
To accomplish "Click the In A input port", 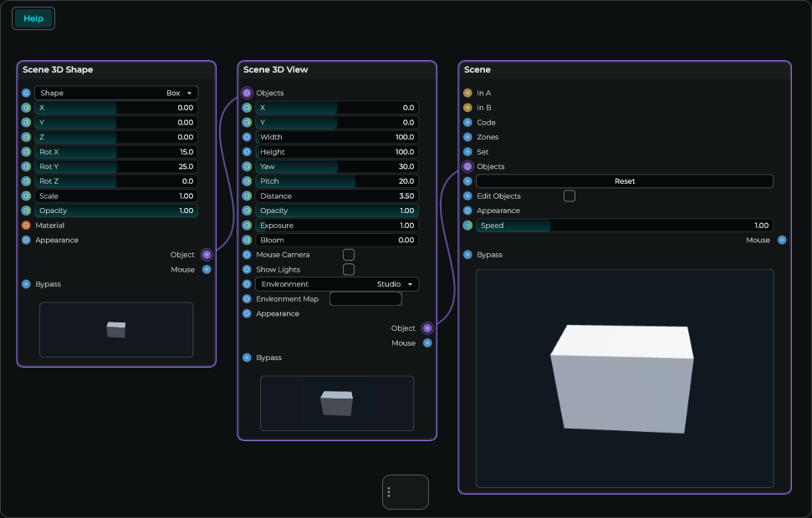I will pyautogui.click(x=467, y=93).
